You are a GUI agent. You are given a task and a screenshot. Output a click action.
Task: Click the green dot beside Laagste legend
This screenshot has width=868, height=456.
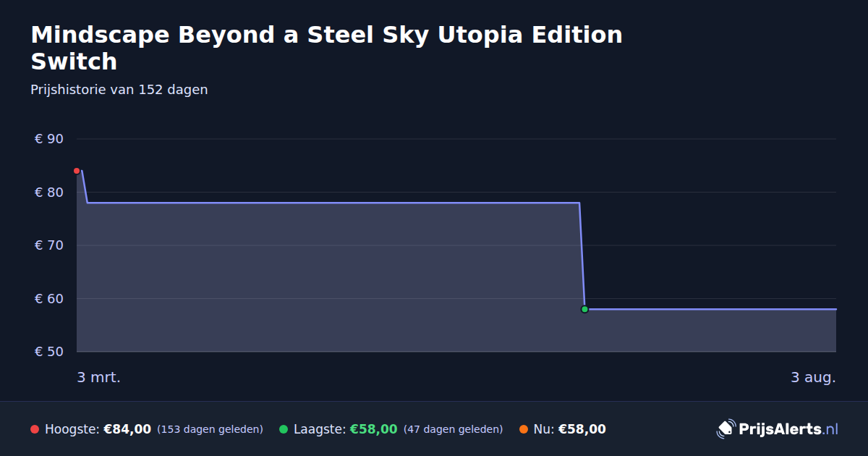click(x=284, y=429)
